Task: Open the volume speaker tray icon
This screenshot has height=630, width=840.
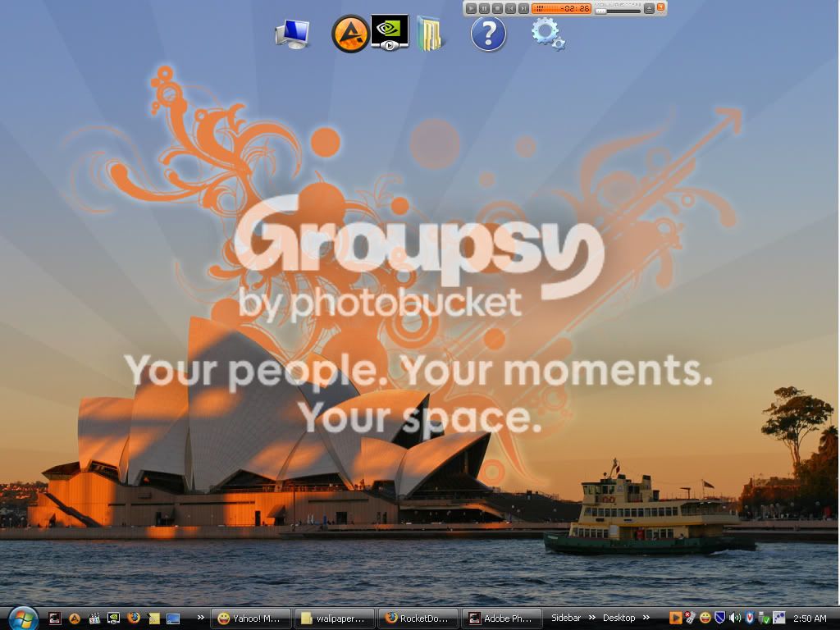Action: [x=735, y=619]
